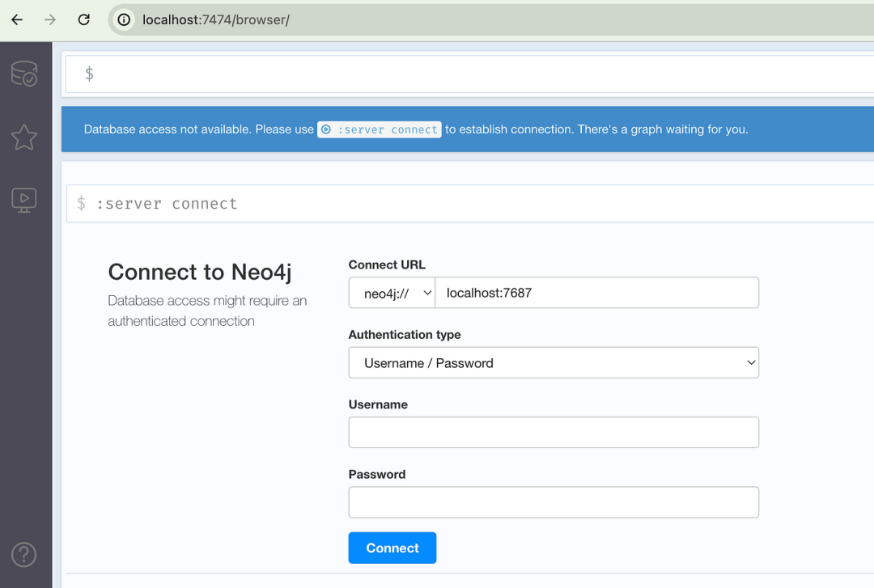Open the Database Information sidebar icon
874x588 pixels.
[24, 74]
